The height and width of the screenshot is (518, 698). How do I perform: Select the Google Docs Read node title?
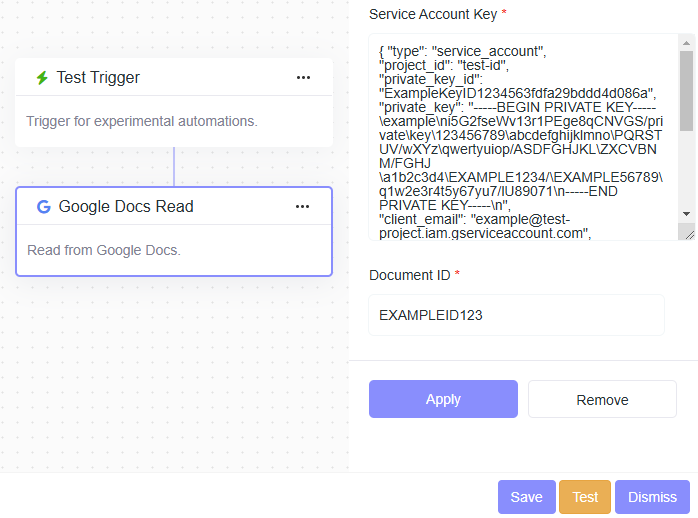[x=126, y=207]
